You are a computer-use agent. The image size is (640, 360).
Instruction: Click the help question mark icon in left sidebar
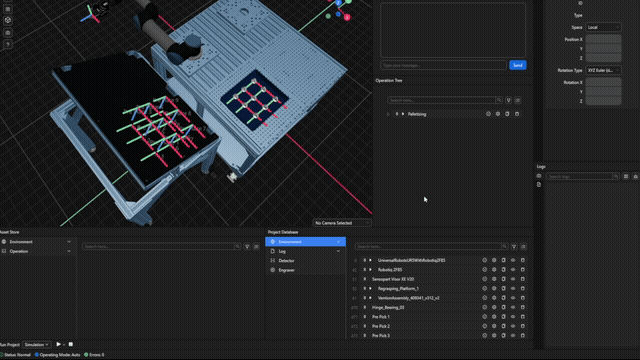[8, 44]
